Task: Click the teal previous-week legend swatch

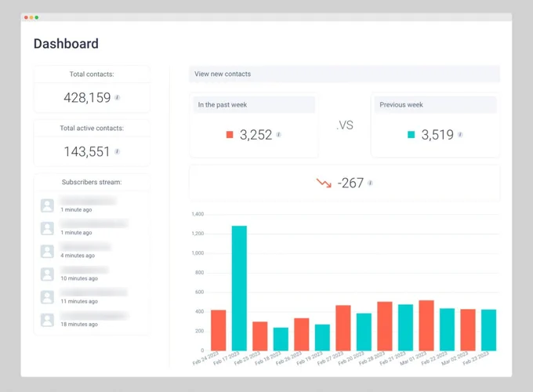Action: [412, 135]
